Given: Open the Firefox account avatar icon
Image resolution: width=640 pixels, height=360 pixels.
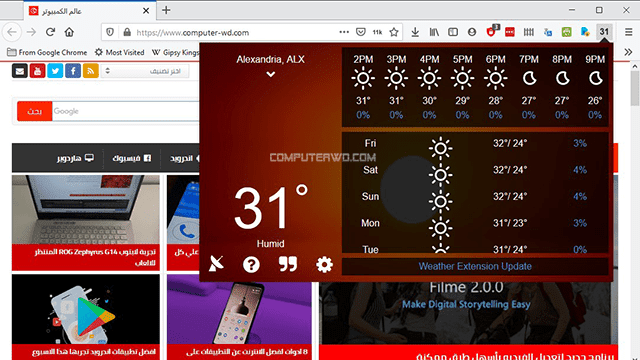Looking at the screenshot, I should click(472, 32).
